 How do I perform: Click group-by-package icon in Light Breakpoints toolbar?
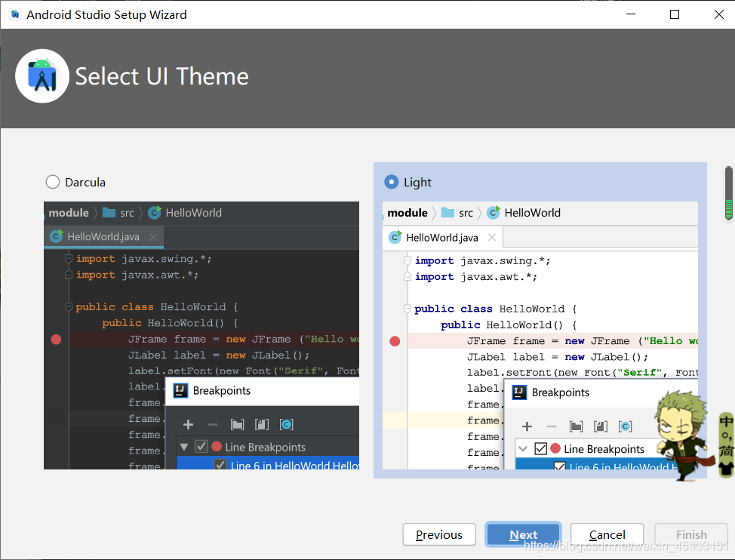pos(576,426)
